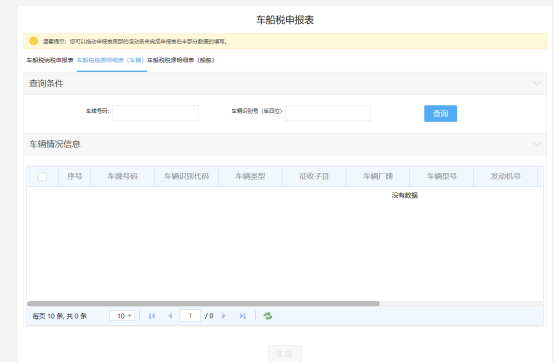Collapse the 车辆情况信息 section chevron
Image resolution: width=554 pixels, height=363 pixels.
pyautogui.click(x=537, y=144)
